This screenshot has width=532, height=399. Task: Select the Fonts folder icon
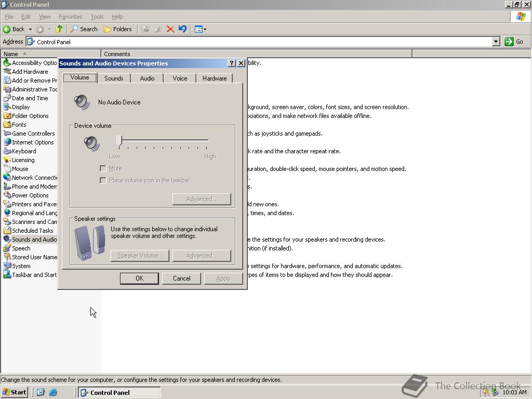coord(7,125)
